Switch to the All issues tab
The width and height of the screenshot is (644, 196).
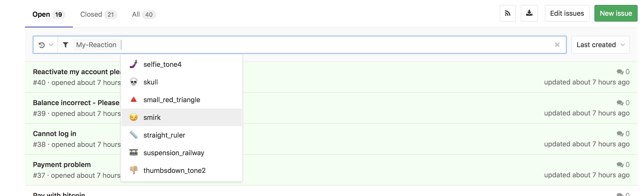point(144,14)
